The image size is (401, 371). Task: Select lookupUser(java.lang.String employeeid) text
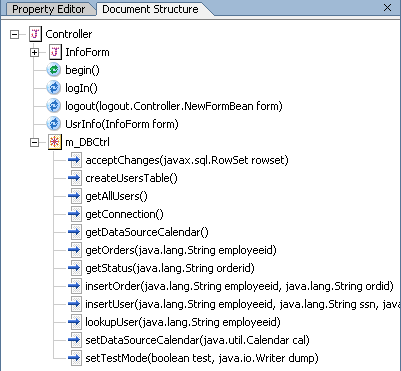[x=183, y=322]
